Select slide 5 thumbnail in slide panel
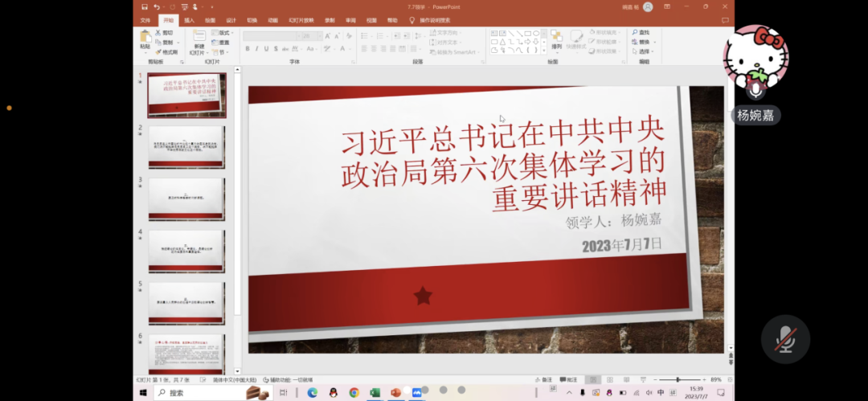868x401 pixels. click(186, 303)
